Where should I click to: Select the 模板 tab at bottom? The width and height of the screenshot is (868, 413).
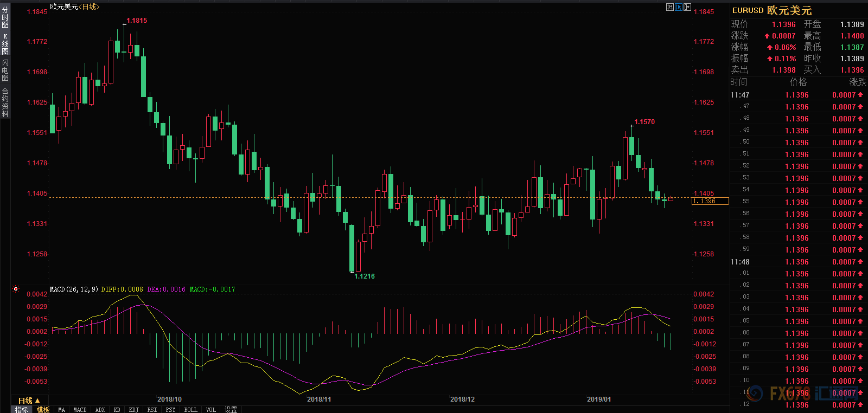click(43, 410)
